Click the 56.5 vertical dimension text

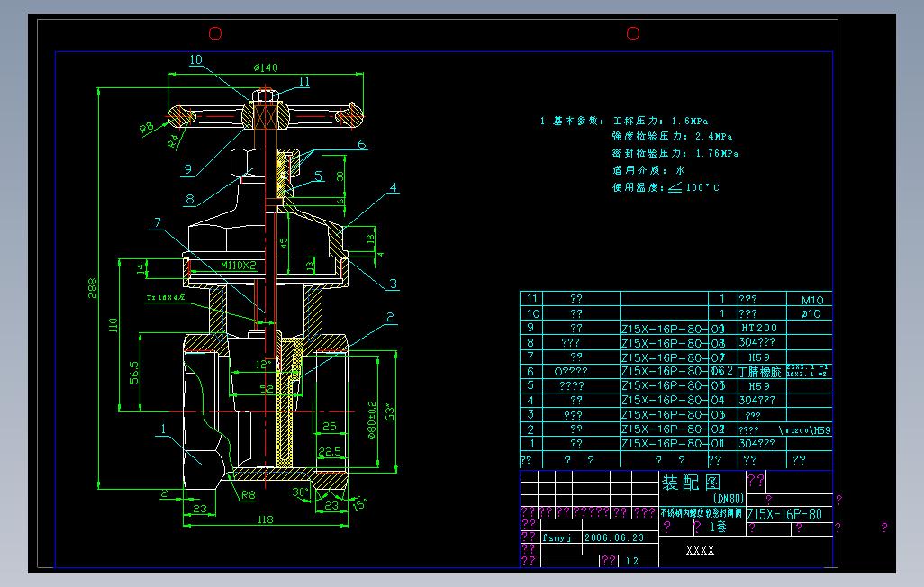(x=134, y=373)
